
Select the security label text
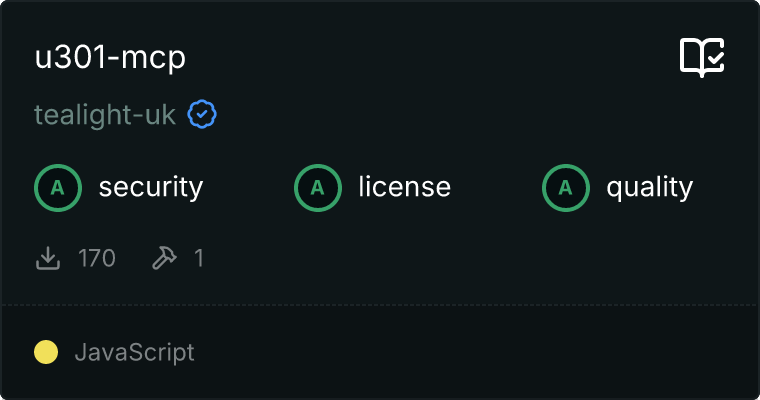tap(150, 187)
